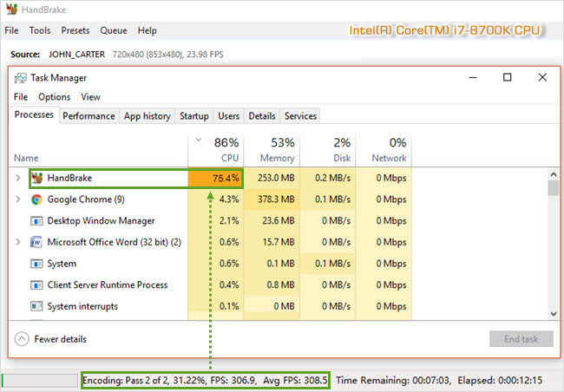Click the Microsoft Office Word icon
The width and height of the screenshot is (564, 392).
37,242
